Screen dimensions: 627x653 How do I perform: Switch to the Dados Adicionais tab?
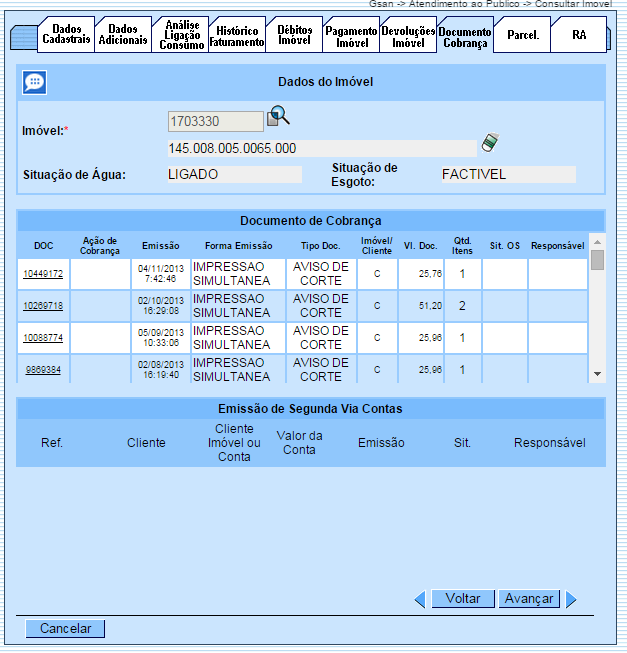click(x=124, y=35)
